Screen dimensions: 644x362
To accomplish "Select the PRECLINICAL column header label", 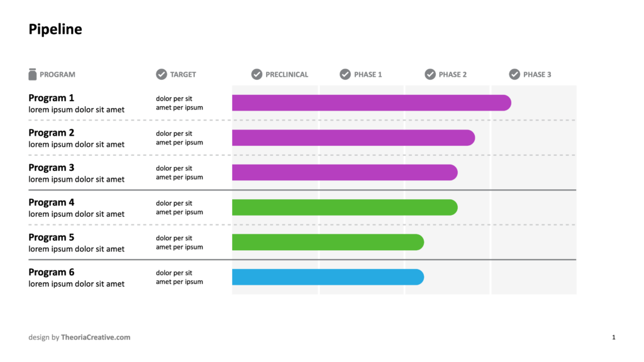I will (x=287, y=75).
